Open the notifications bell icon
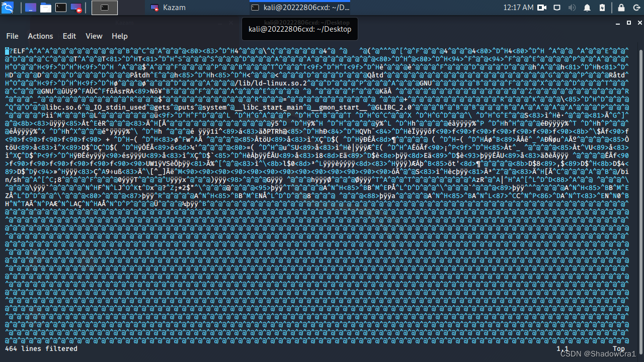 pos(587,8)
